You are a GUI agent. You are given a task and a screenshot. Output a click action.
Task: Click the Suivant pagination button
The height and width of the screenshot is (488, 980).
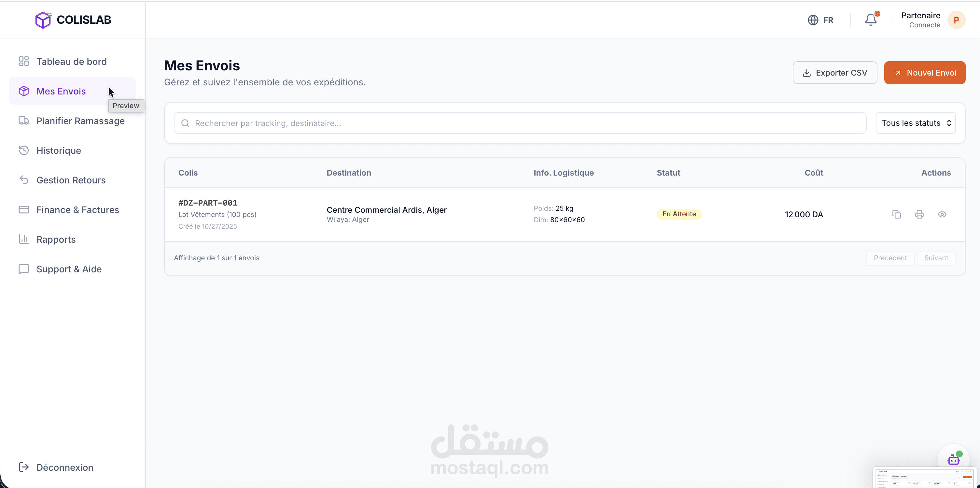936,258
